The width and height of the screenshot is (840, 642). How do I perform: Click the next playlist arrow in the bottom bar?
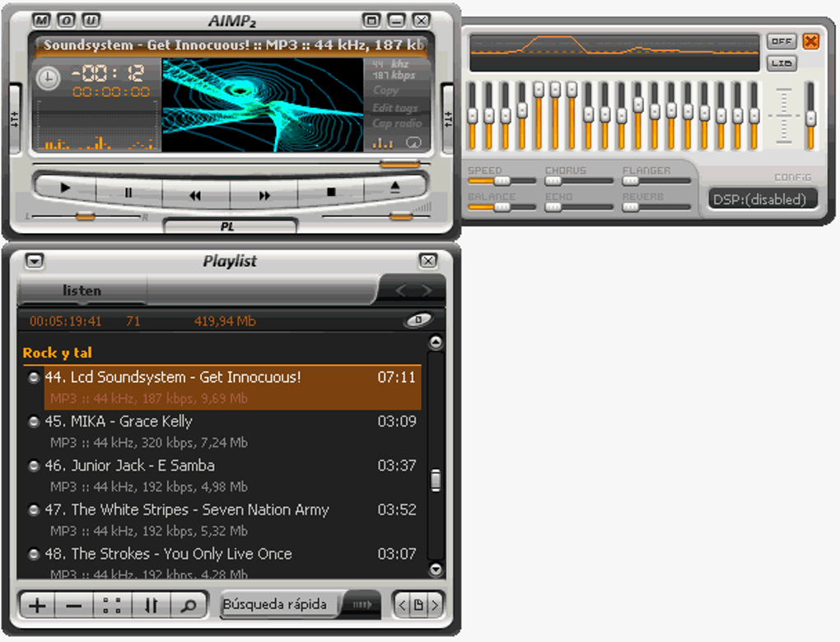click(435, 605)
